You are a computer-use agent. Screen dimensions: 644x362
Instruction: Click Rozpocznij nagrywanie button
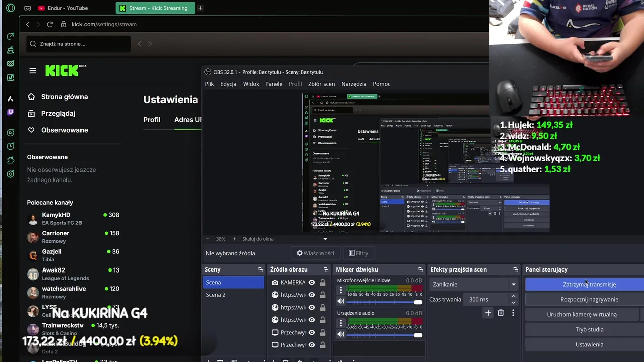[x=589, y=299]
